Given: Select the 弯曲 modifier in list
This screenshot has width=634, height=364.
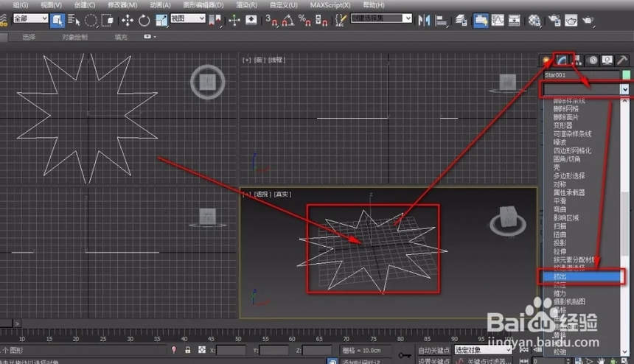Looking at the screenshot, I should tap(560, 209).
